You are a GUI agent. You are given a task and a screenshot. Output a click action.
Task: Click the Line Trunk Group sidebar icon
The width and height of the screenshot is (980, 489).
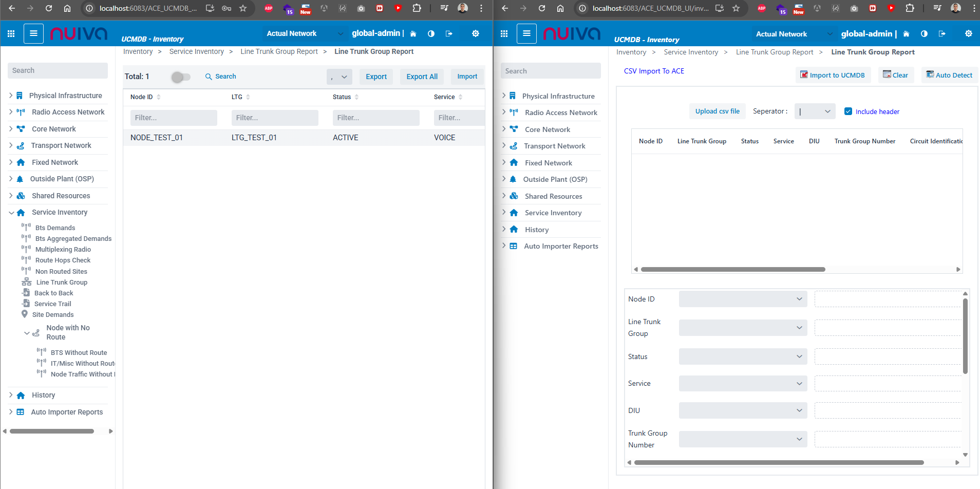tap(26, 282)
